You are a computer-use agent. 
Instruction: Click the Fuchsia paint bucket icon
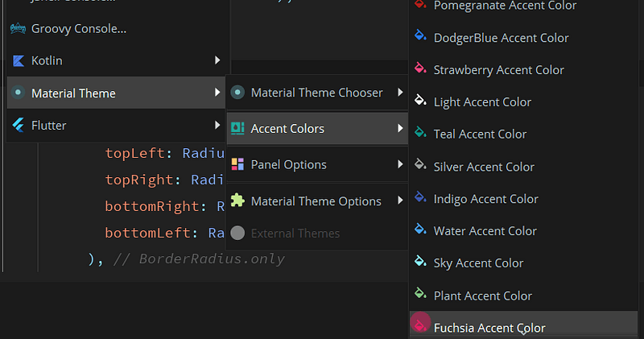(420, 324)
